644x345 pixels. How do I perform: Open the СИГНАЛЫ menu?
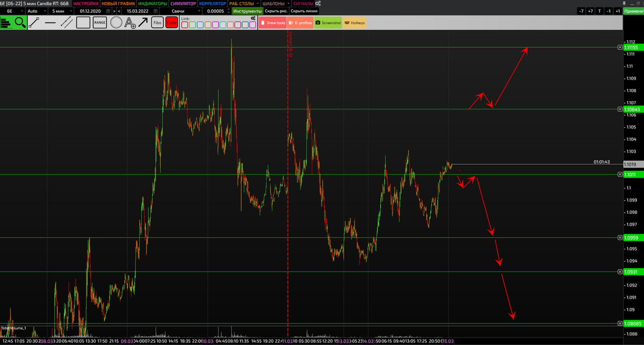(303, 4)
